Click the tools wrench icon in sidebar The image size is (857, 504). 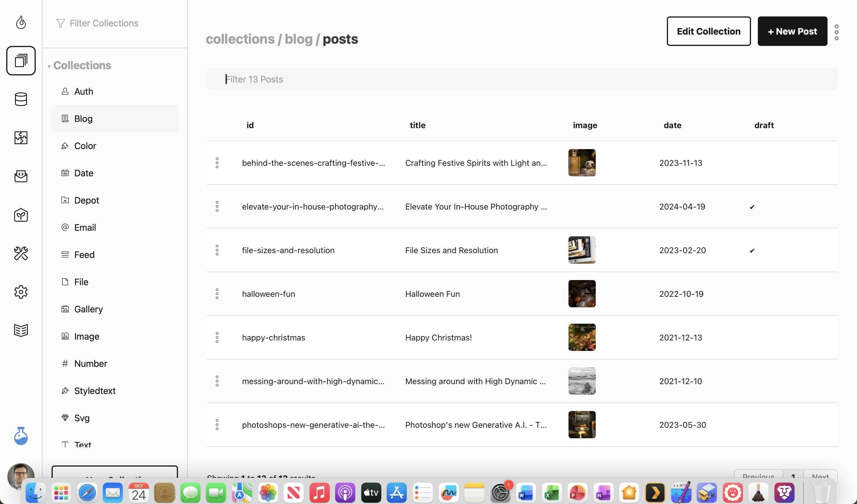coord(21,253)
